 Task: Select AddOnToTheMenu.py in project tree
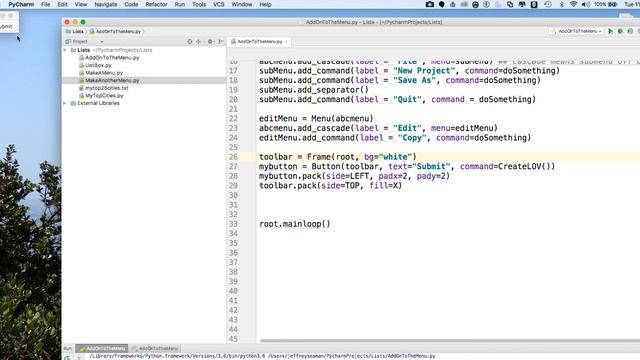(112, 58)
